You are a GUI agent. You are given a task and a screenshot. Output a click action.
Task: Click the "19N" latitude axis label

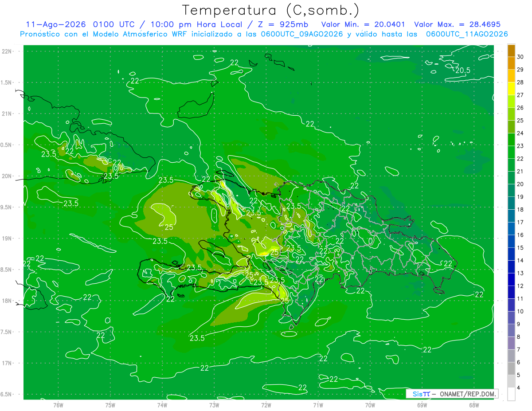[x=7, y=239]
